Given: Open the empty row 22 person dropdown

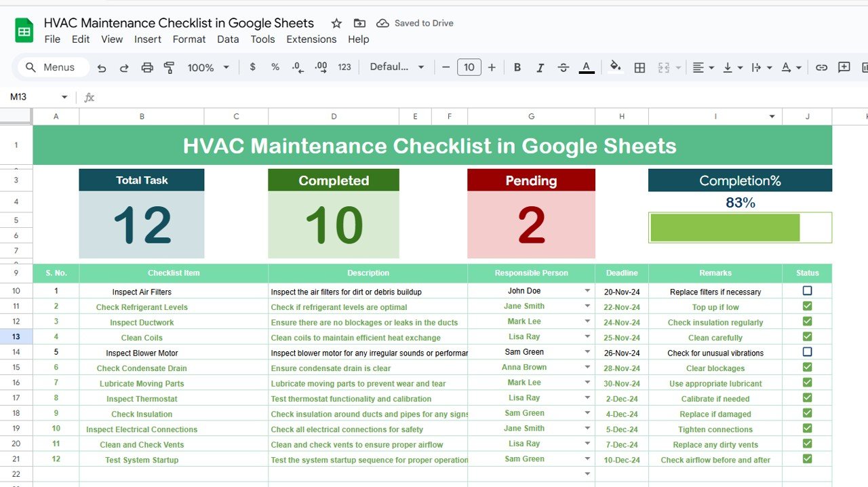Looking at the screenshot, I should pyautogui.click(x=587, y=474).
